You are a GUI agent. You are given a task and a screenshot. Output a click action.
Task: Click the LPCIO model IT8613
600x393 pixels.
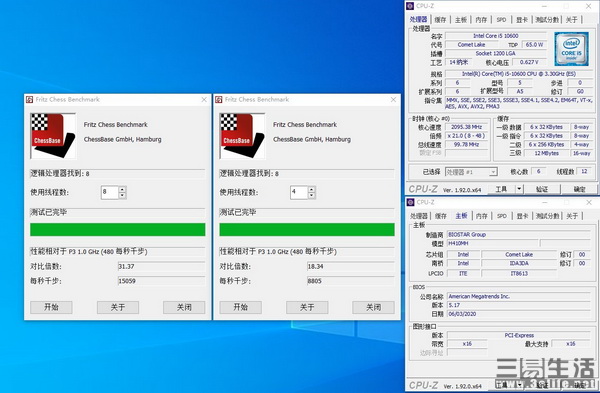click(x=519, y=273)
